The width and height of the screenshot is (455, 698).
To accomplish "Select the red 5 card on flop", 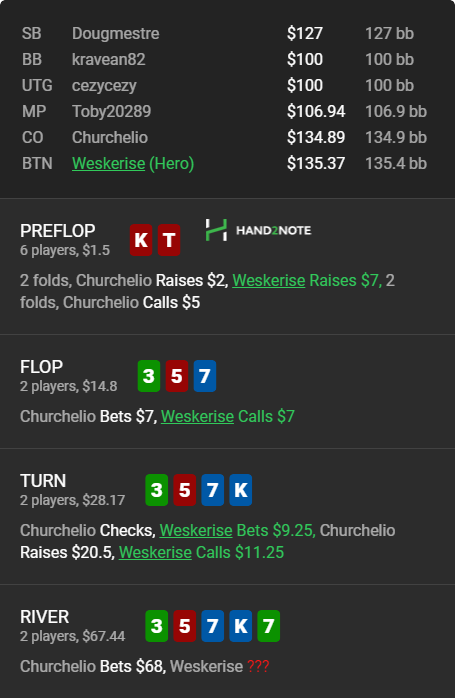I will [177, 376].
